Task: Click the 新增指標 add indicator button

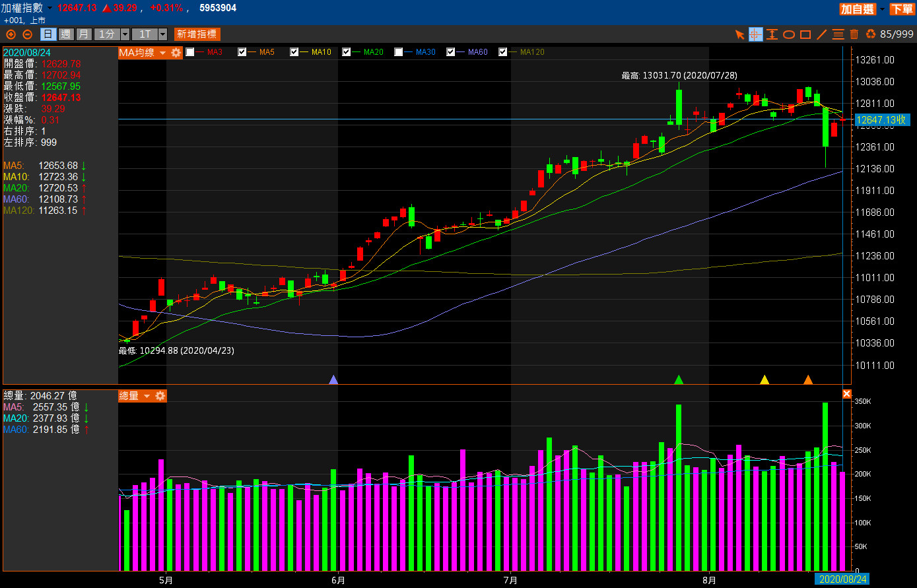Action: coord(197,34)
